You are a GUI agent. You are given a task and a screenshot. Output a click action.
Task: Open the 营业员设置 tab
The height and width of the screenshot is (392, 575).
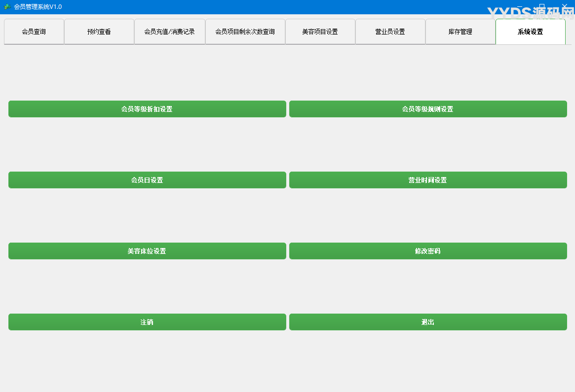(390, 31)
